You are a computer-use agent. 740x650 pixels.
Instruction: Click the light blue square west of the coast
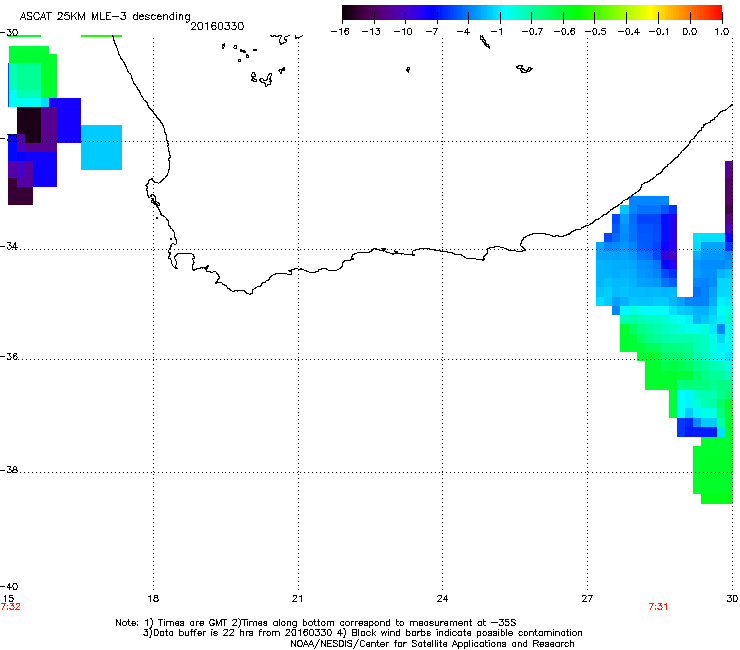point(101,147)
